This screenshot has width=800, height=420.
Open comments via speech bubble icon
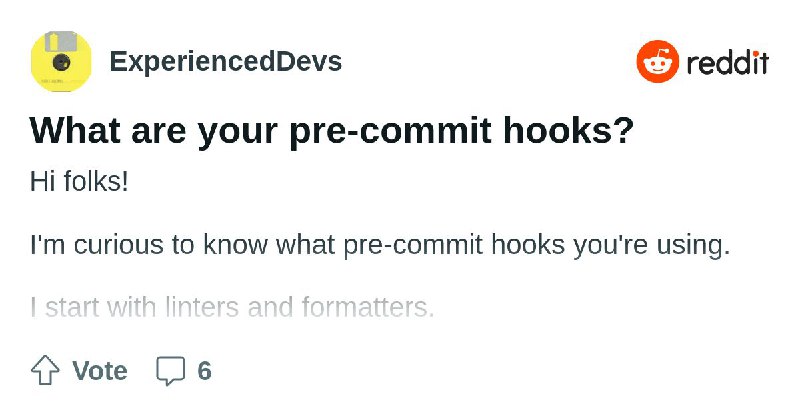pyautogui.click(x=171, y=371)
